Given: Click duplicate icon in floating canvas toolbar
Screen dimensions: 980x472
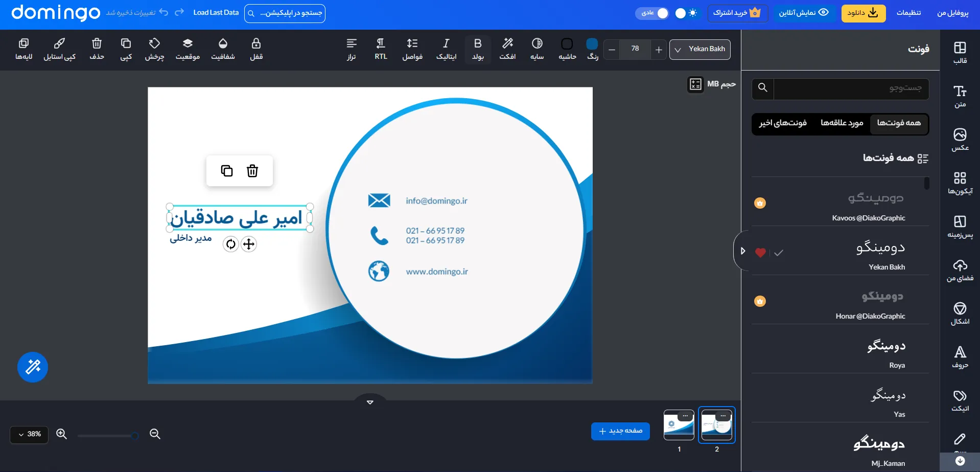Looking at the screenshot, I should [227, 171].
